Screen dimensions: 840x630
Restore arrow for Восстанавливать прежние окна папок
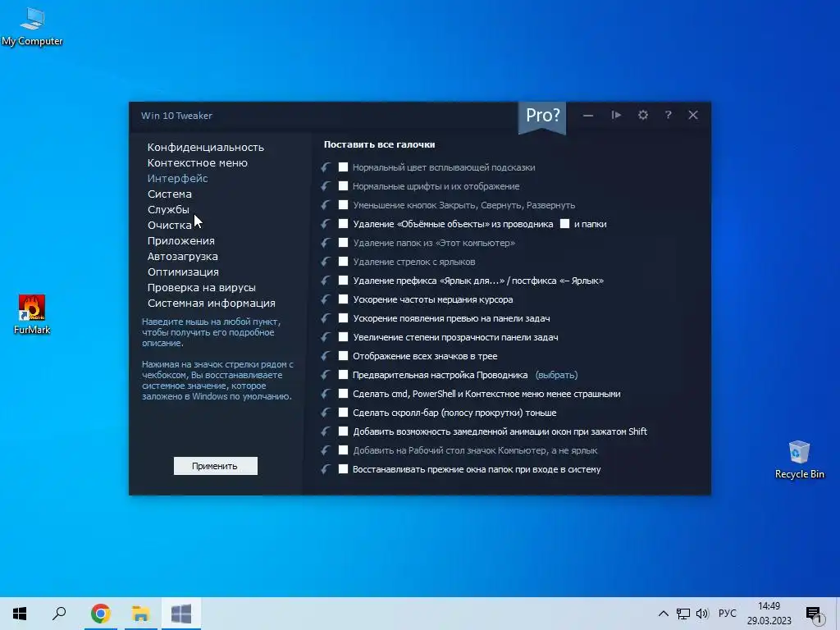click(x=325, y=469)
